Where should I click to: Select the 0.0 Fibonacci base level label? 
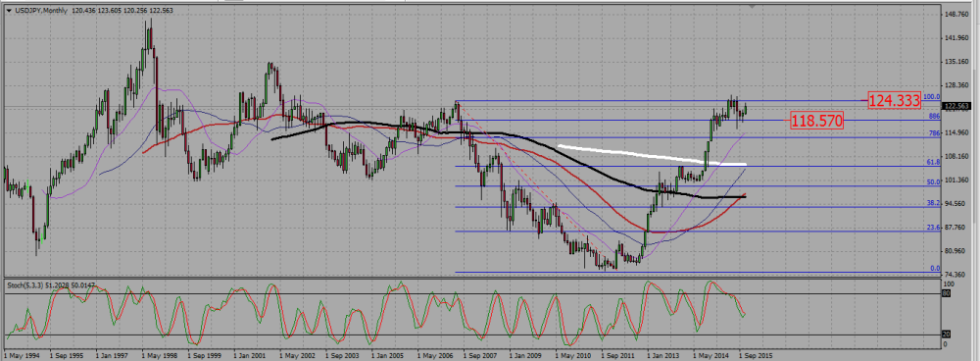[936, 269]
